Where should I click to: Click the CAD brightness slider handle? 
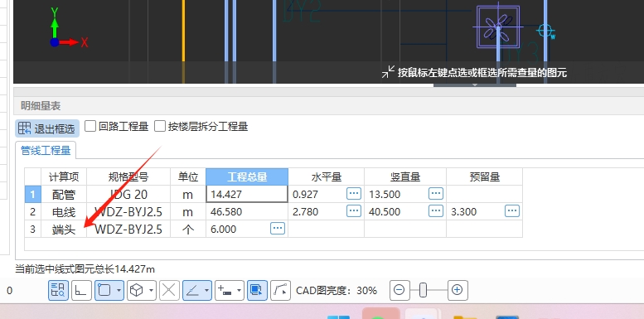(423, 290)
